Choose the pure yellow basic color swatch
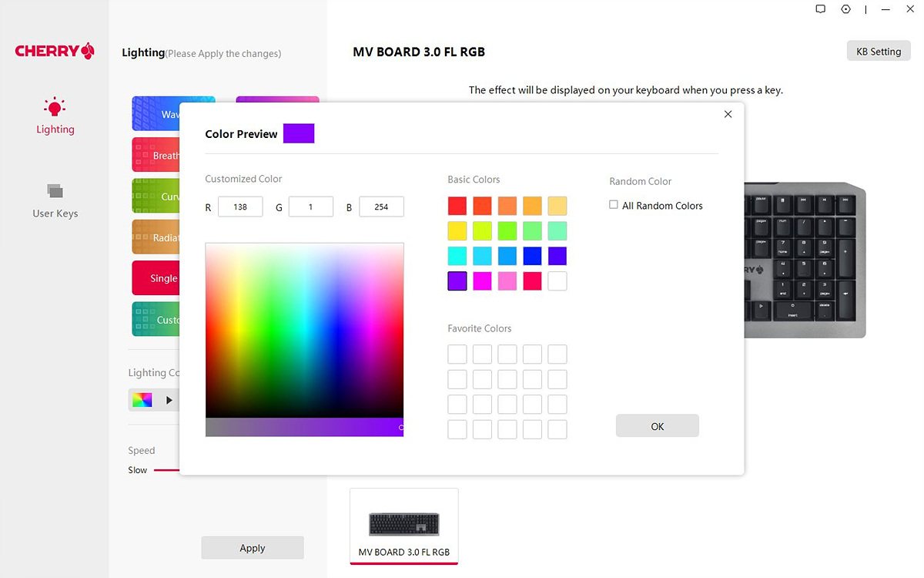The image size is (924, 578). click(x=457, y=230)
